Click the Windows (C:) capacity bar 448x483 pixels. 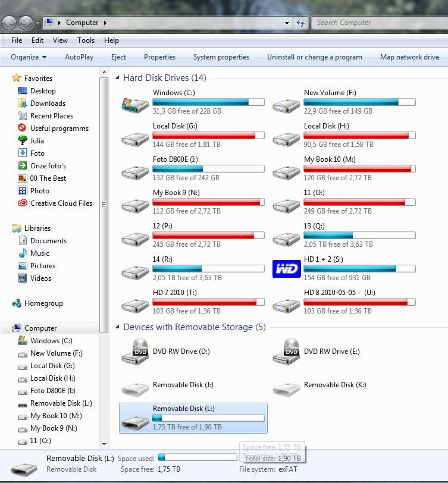[209, 102]
